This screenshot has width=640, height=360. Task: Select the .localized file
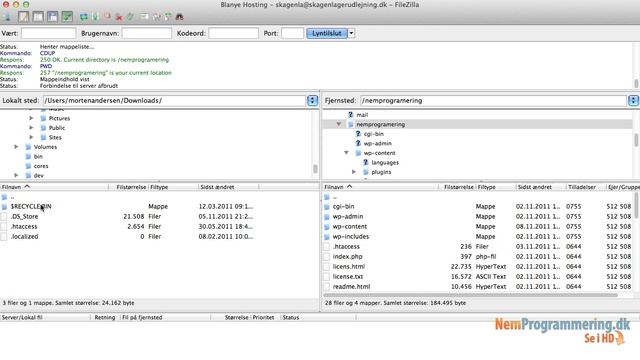click(x=24, y=236)
